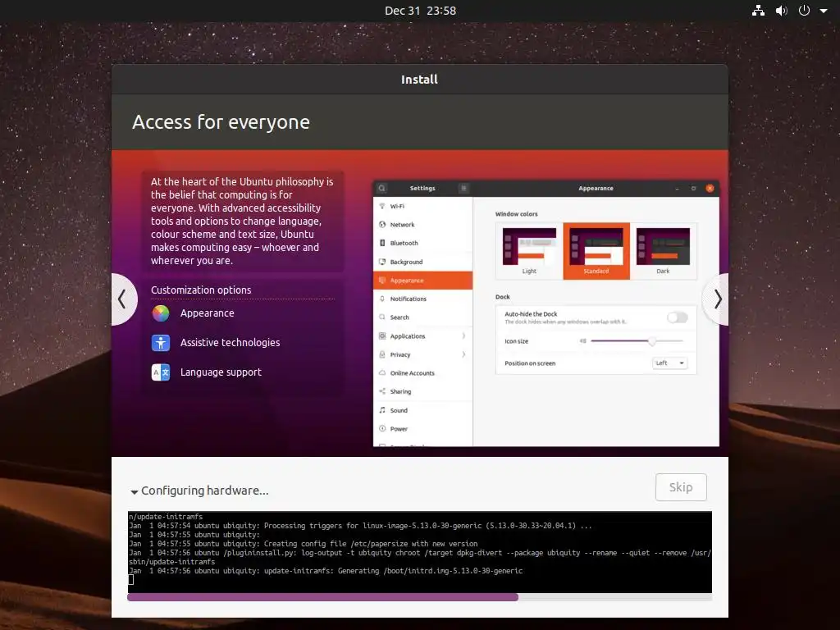Minimize the Appearance settings window
The width and height of the screenshot is (840, 630).
tap(677, 189)
